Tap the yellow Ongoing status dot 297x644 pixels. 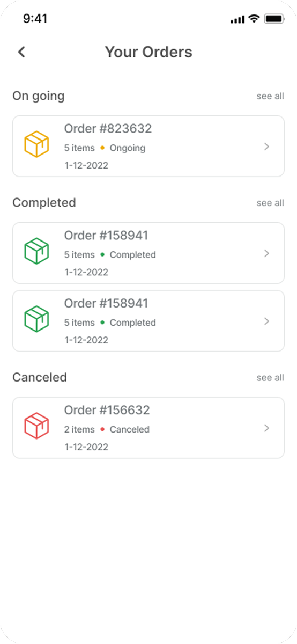[102, 148]
